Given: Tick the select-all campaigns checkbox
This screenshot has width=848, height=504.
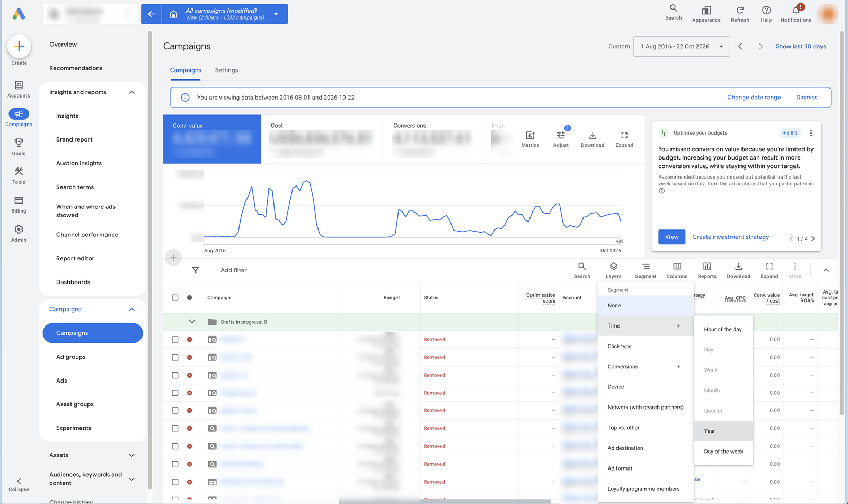Looking at the screenshot, I should 175,298.
